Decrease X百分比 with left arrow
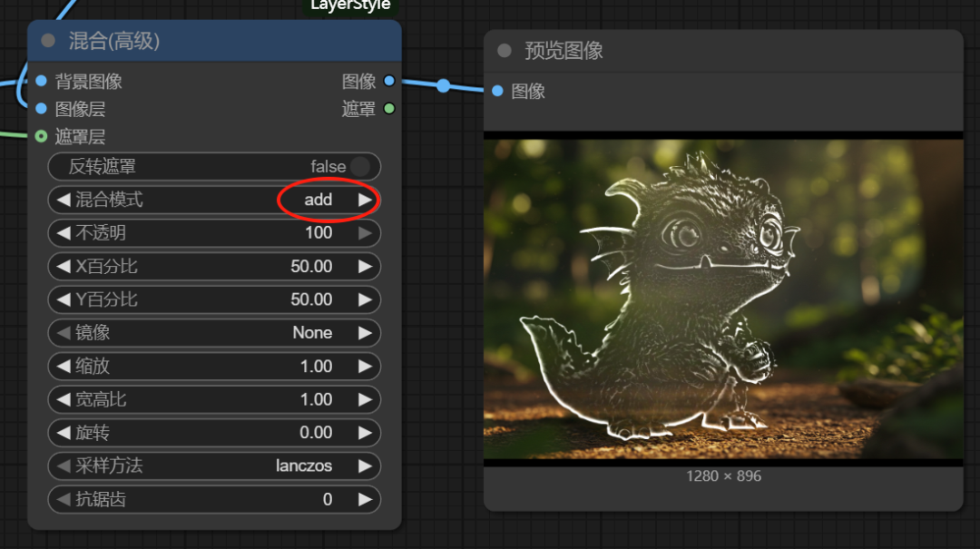 click(64, 267)
